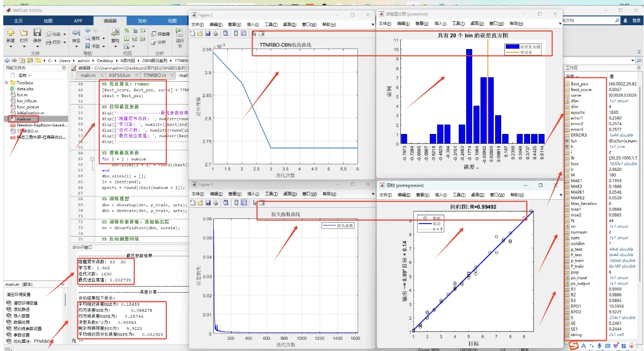Select the Max_iteration workspace variable

click(583, 204)
